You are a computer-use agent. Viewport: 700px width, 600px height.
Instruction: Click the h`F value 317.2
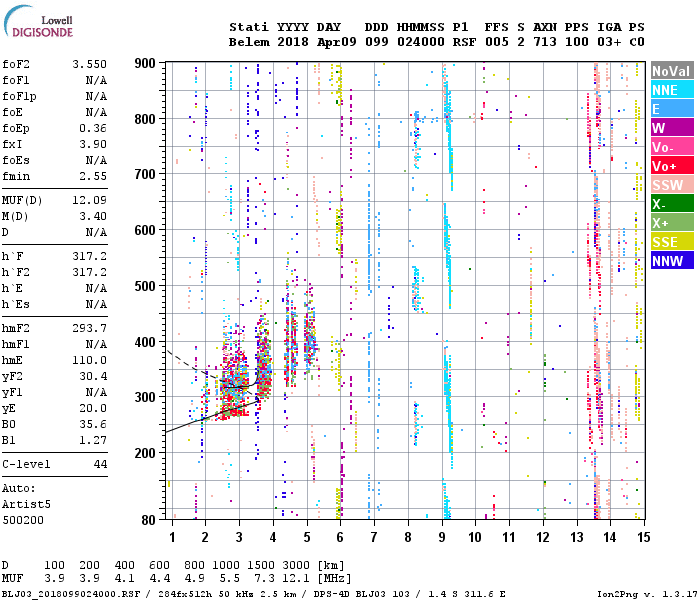[x=90, y=256]
